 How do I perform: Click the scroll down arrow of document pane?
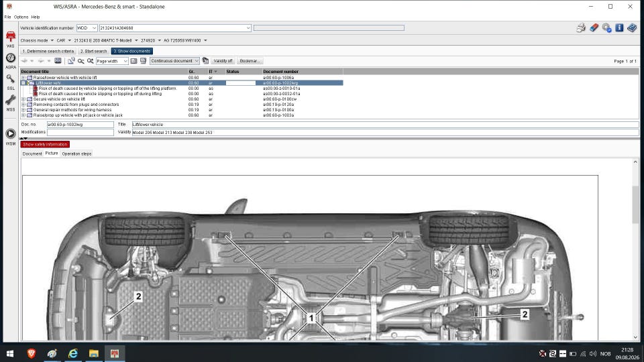pyautogui.click(x=635, y=337)
